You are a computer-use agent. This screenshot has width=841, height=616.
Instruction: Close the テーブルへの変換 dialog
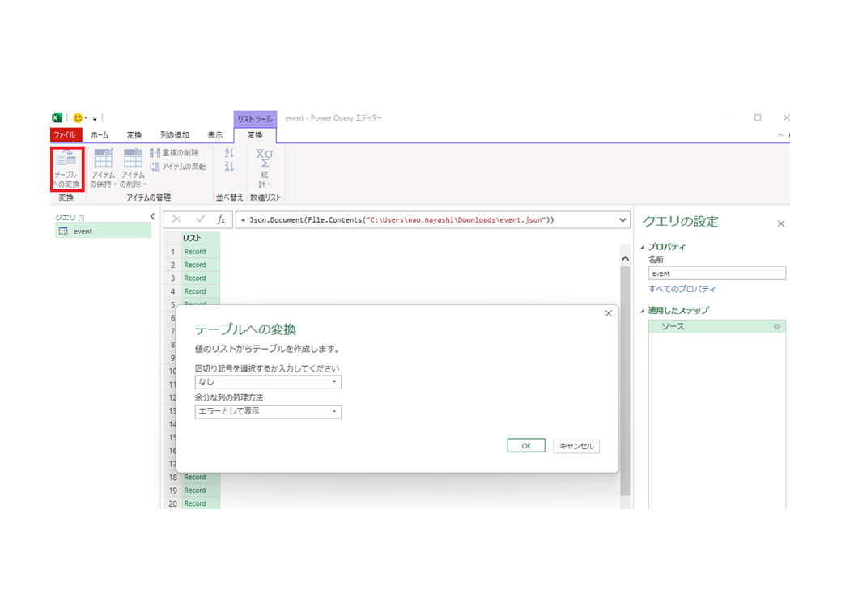pos(608,313)
